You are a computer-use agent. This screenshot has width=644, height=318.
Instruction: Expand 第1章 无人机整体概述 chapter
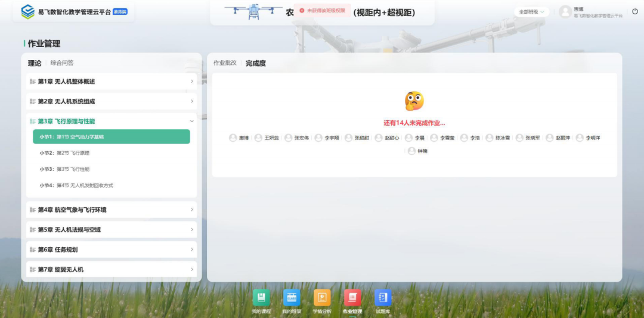click(112, 82)
